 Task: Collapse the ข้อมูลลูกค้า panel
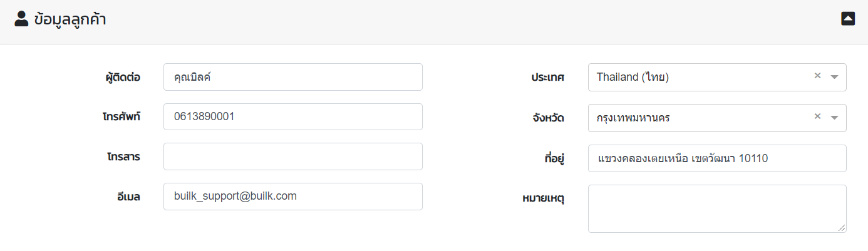point(848,19)
